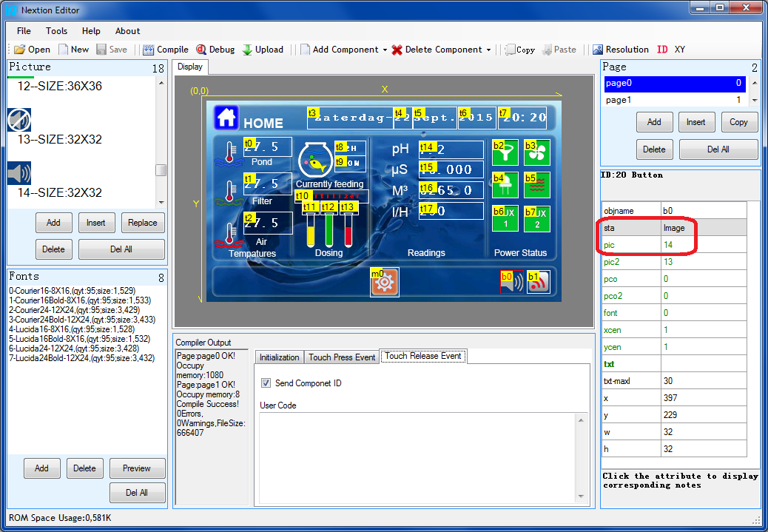
Task: Open the File menu
Action: [24, 31]
